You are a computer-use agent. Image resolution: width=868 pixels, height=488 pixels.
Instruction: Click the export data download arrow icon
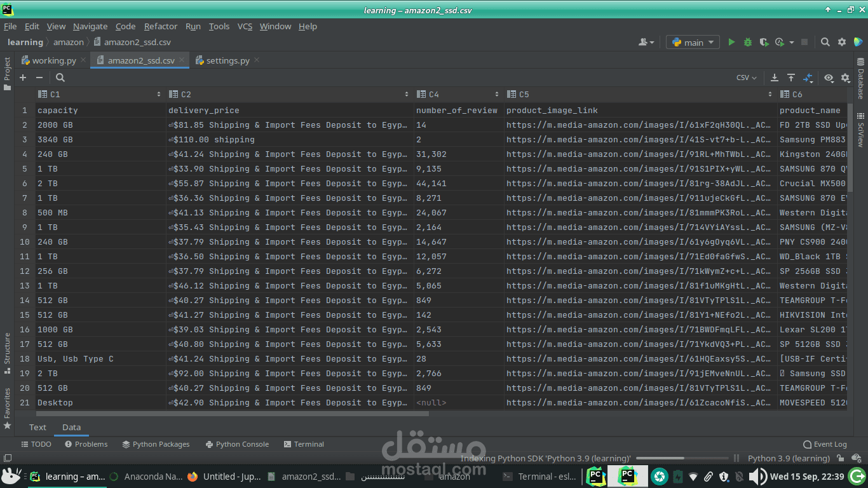(774, 78)
